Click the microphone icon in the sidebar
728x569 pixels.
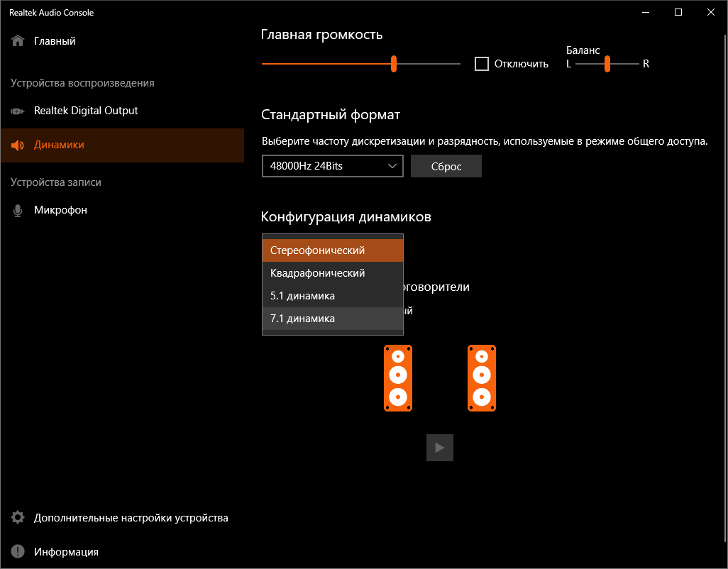pos(18,211)
